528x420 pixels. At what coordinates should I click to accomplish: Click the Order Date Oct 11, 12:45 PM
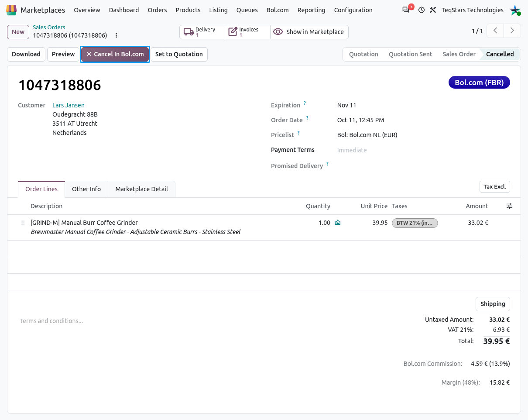pos(361,120)
